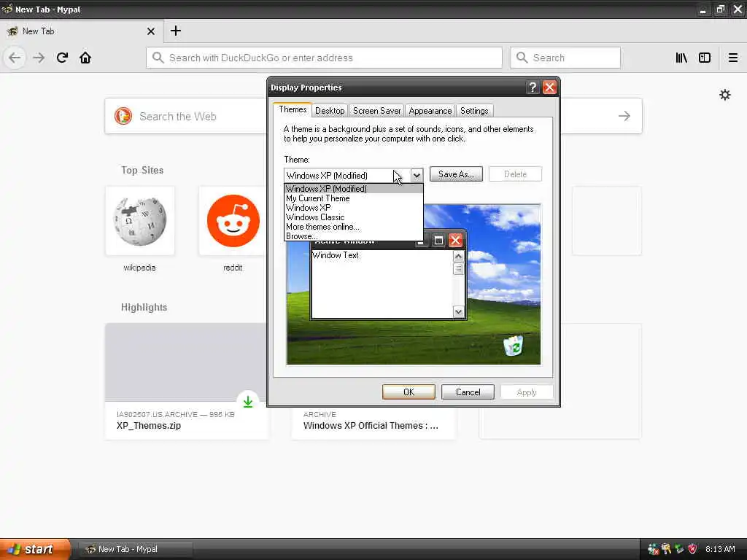Click the preview scrollbar up arrow

pos(458,257)
